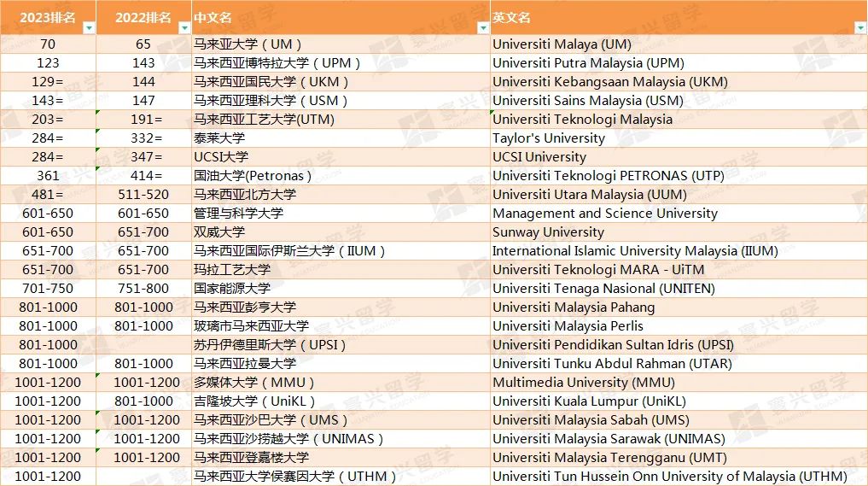Click the cell Universiti Malaysia Pahang
Viewport: 868px width, 486px height.
pyautogui.click(x=679, y=307)
